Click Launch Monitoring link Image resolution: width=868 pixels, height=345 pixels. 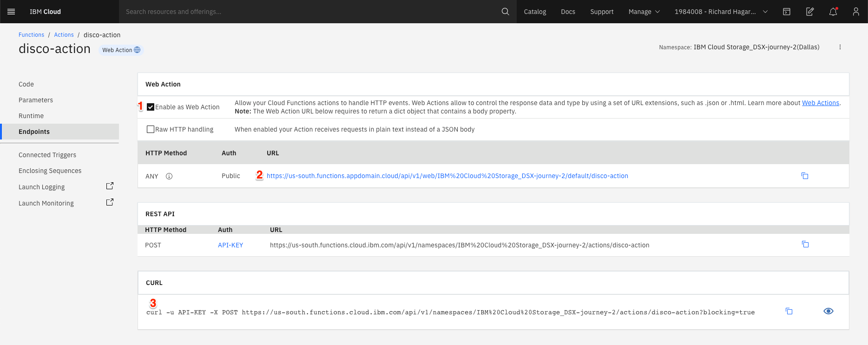46,203
